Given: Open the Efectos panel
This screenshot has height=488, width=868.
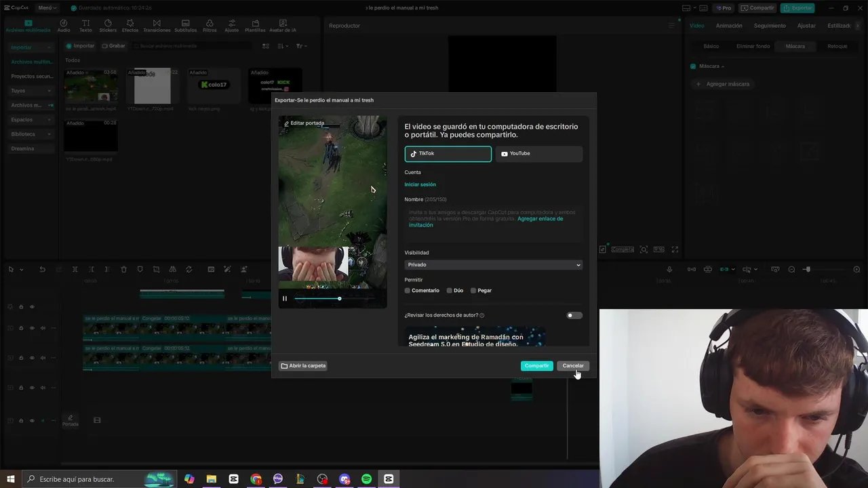Looking at the screenshot, I should pos(130,26).
